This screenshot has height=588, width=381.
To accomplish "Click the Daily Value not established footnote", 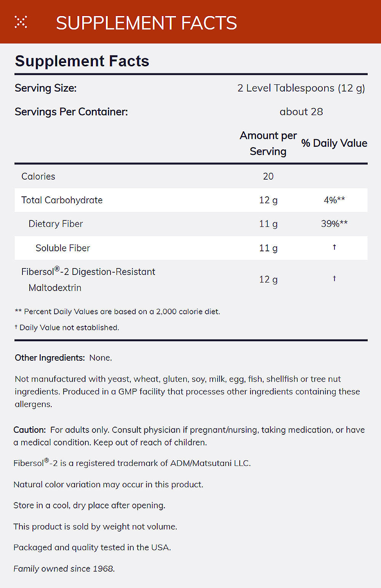I will tap(67, 328).
